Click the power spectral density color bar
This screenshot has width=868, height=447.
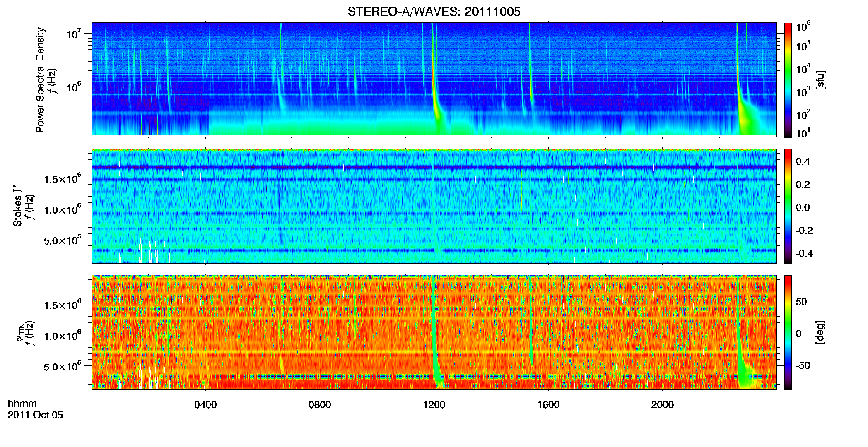point(788,80)
